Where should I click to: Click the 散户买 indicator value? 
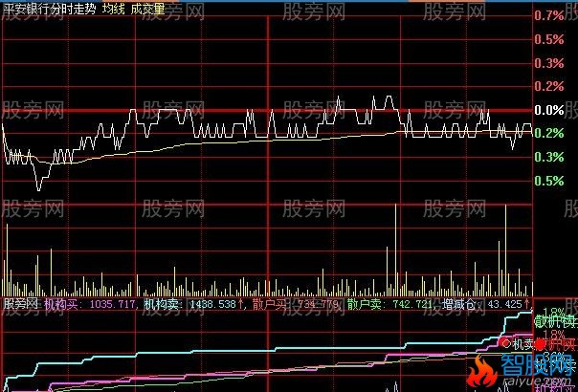tap(316, 304)
